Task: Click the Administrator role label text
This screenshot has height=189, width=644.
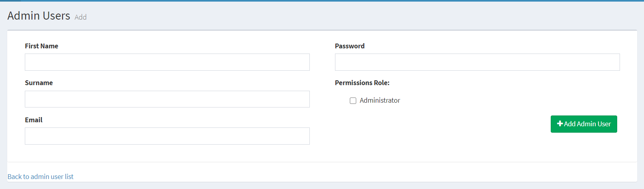Action: click(379, 100)
